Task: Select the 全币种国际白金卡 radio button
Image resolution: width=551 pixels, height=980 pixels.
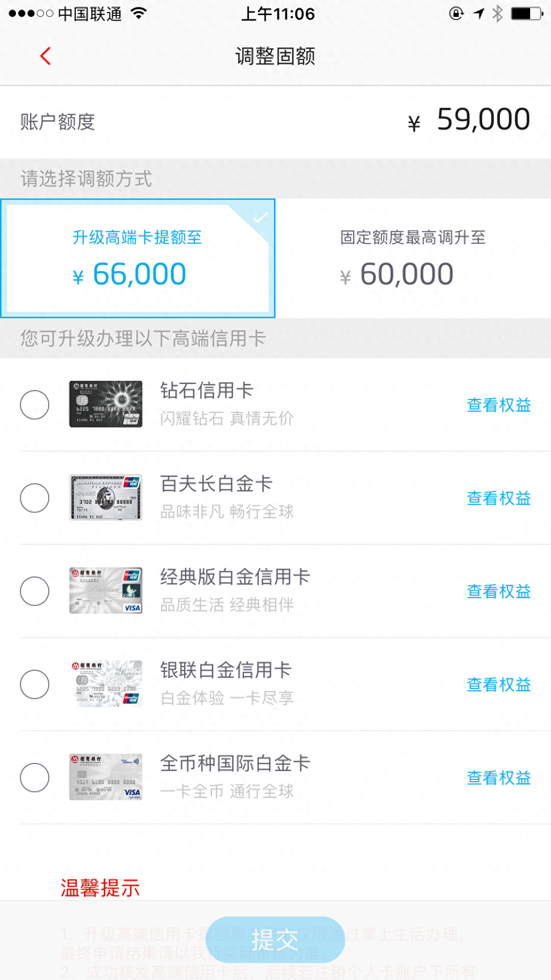Action: click(35, 778)
